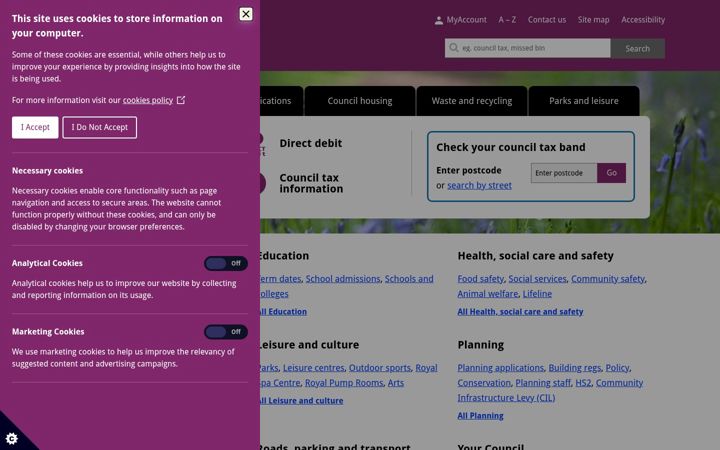Open cookie settings gear icon

click(x=12, y=439)
